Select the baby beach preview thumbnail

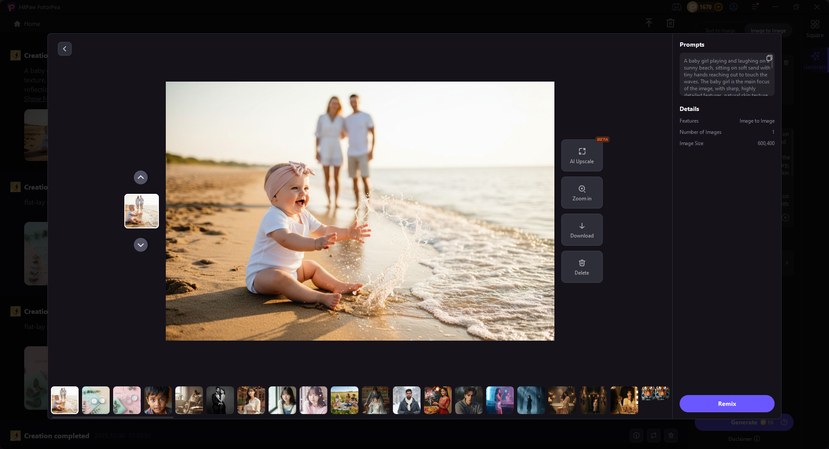[141, 211]
